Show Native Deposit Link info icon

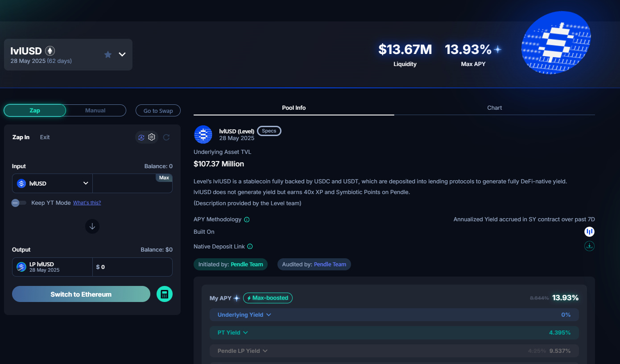[x=250, y=246]
